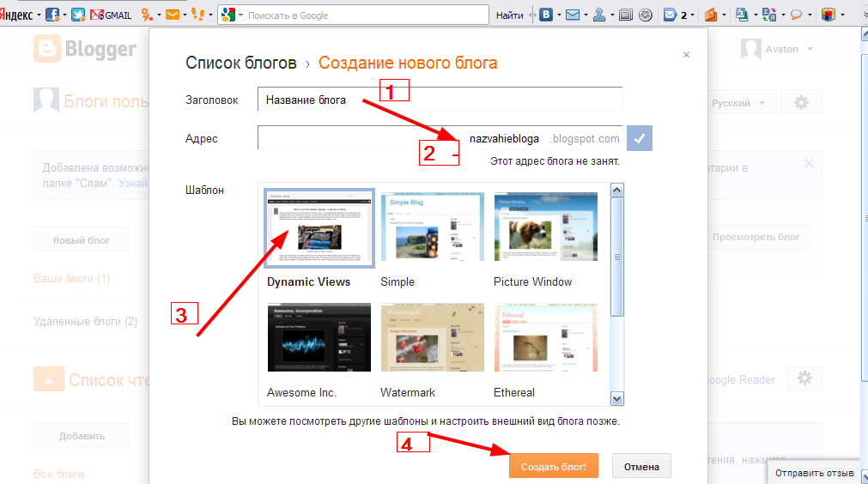Click the Отмена button
The image size is (868, 484).
[641, 466]
